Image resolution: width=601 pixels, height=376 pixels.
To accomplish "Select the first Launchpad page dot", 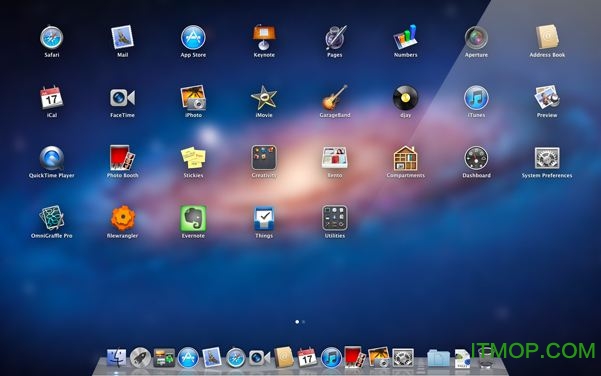I will click(297, 322).
